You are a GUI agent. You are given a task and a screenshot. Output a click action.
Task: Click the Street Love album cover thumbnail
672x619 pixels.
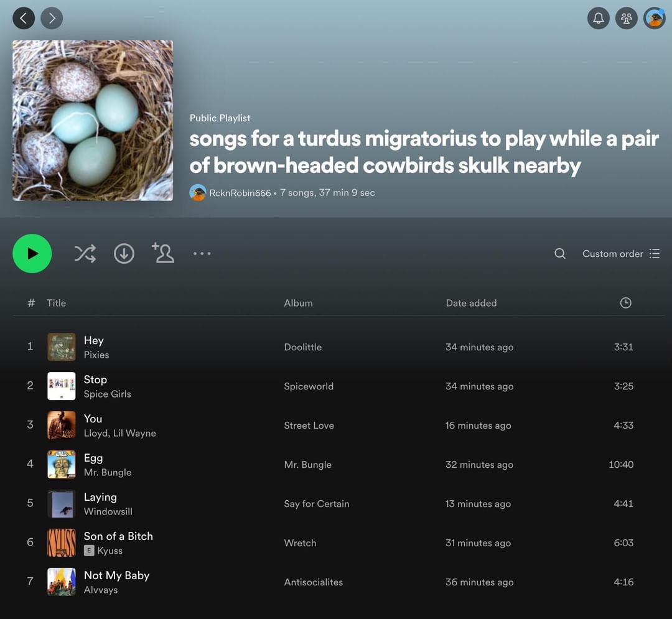[x=61, y=426]
